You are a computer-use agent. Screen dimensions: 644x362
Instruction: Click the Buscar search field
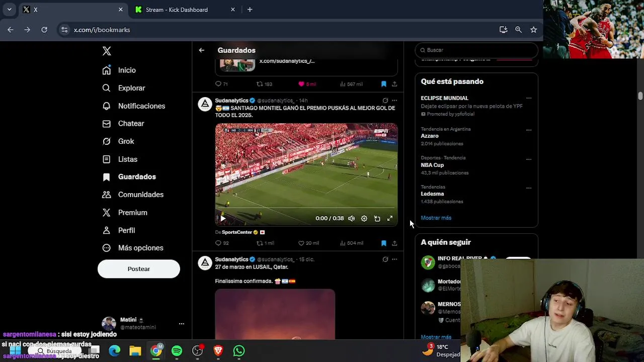(476, 50)
